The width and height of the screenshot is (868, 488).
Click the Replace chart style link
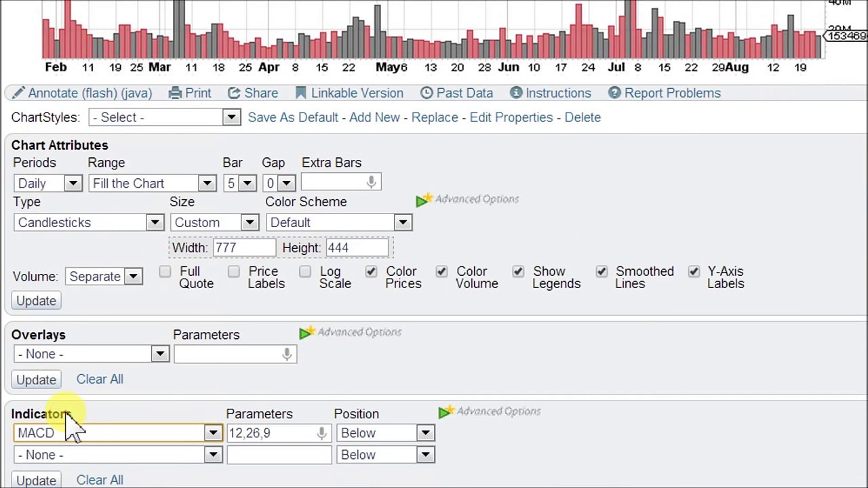point(435,117)
